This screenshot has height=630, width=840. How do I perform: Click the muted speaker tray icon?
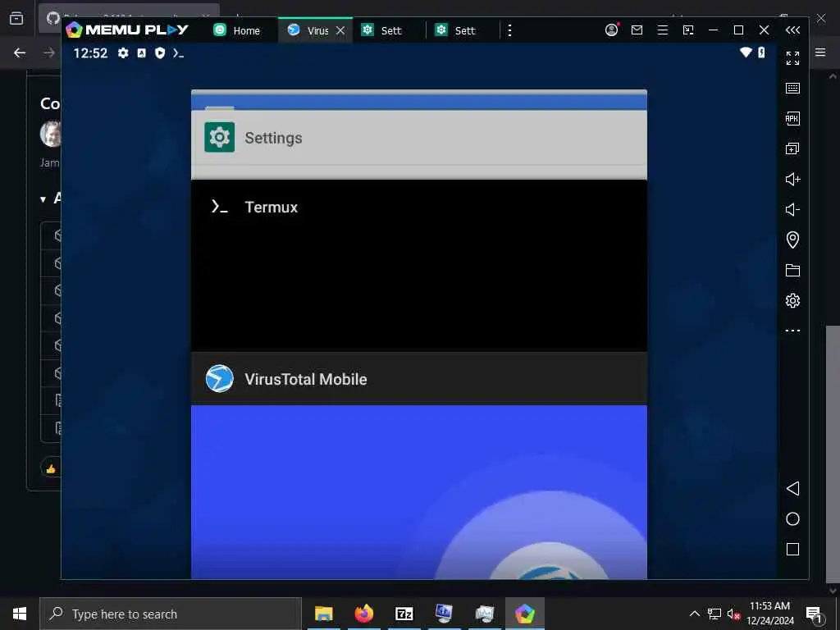tap(733, 614)
